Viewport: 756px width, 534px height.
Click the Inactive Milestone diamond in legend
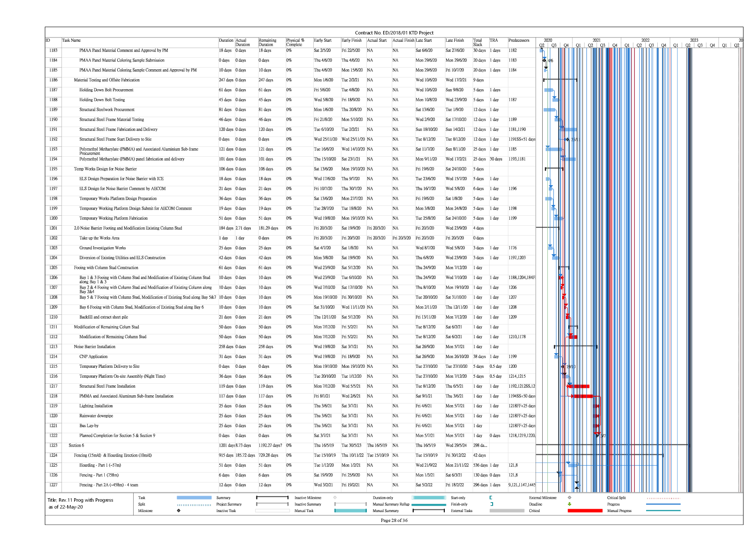pos(335,498)
